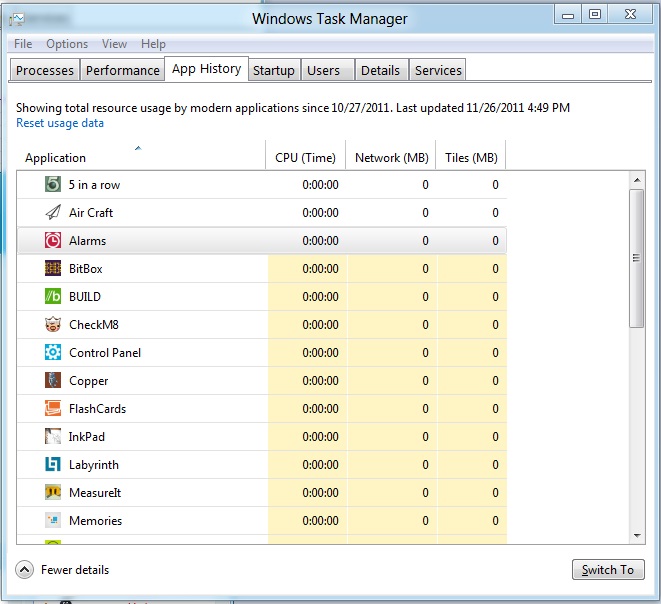
Task: Click the Switch To button
Action: tap(608, 570)
